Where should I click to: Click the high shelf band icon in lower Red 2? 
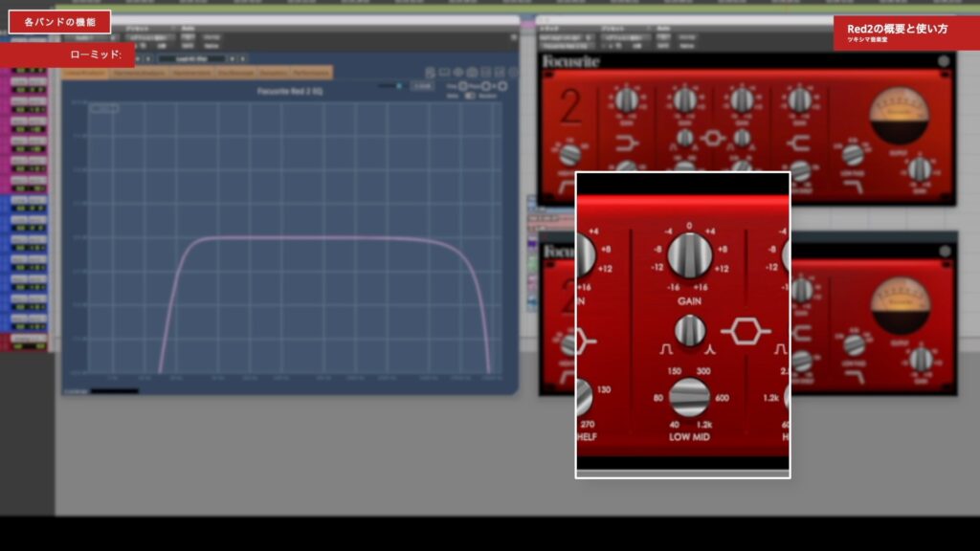tap(801, 332)
